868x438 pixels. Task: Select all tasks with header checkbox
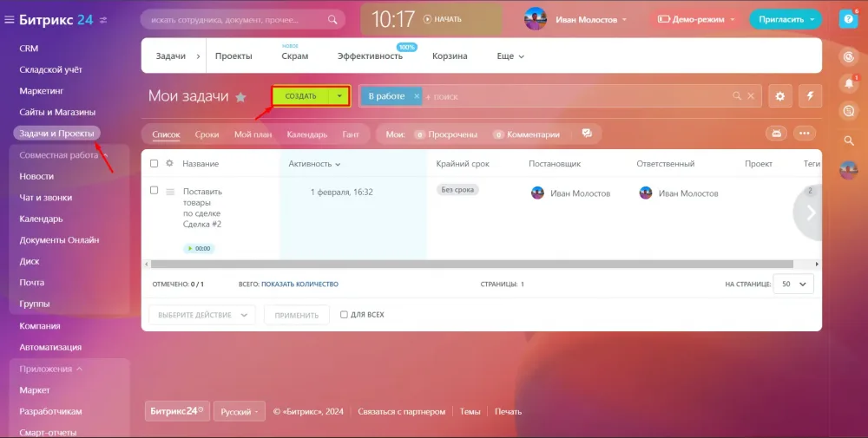click(154, 164)
